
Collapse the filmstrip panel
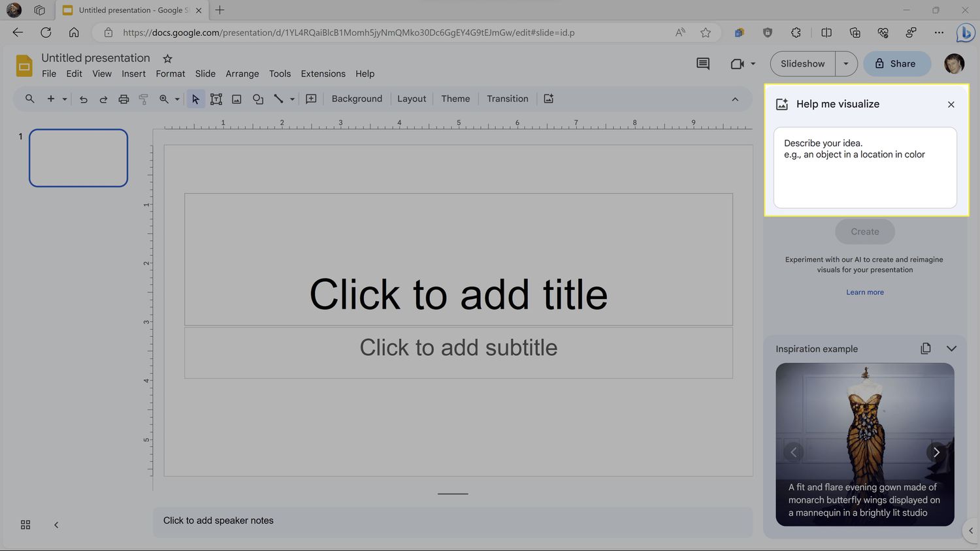pos(56,525)
